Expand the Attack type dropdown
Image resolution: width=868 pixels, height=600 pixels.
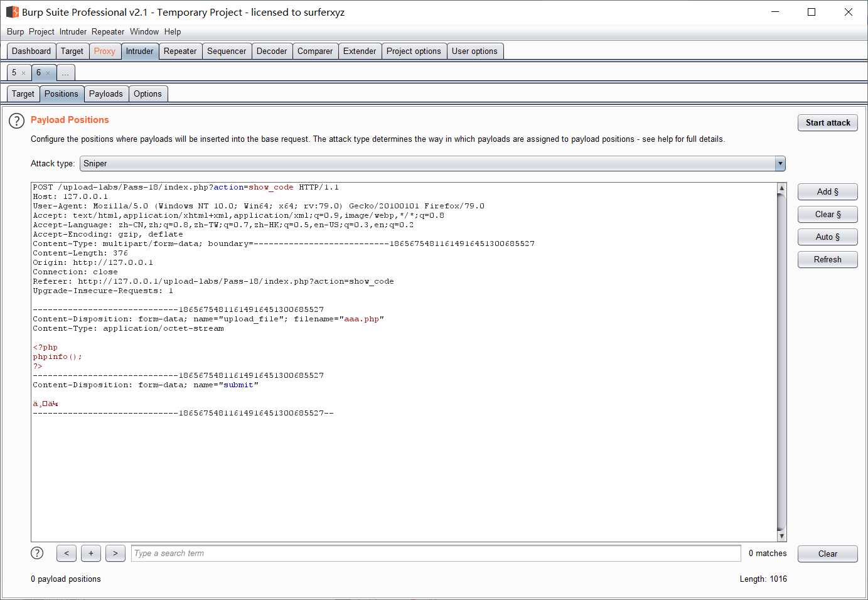point(780,164)
